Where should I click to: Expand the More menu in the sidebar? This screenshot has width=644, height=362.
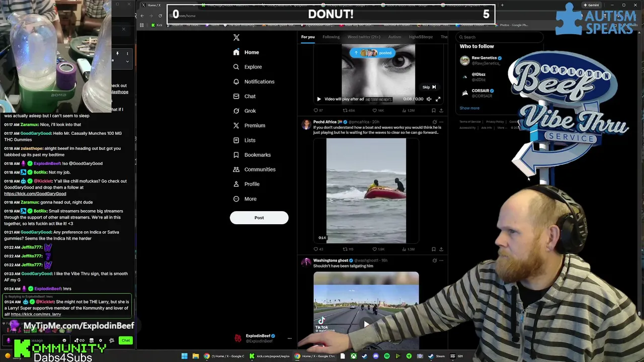point(245,199)
